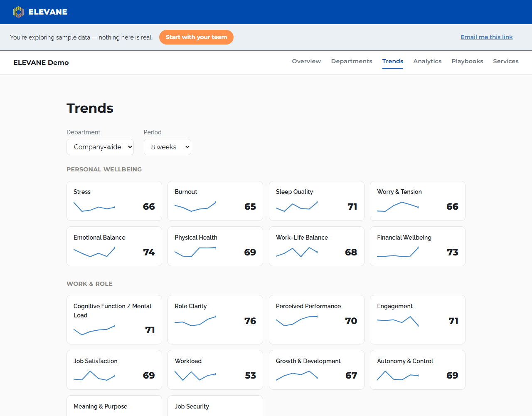Screen dimensions: 532x416
Task: Open the Growth & Development trend card
Action: tap(317, 370)
